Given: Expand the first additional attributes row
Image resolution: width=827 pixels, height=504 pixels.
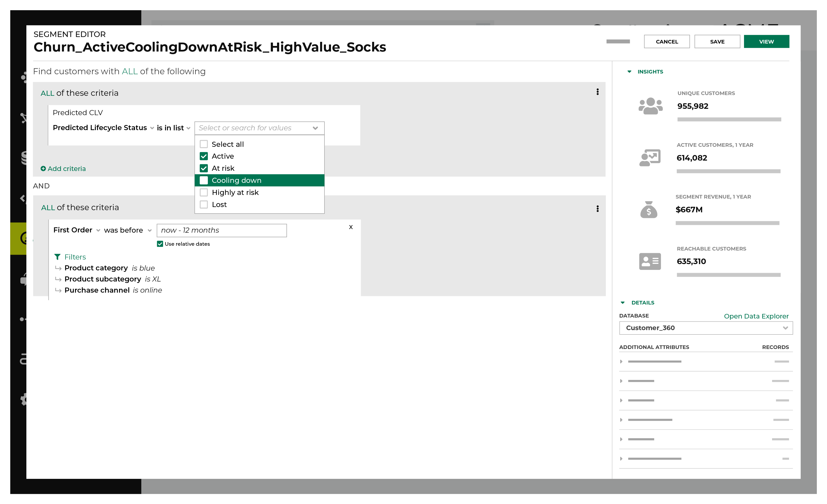Looking at the screenshot, I should coord(621,361).
